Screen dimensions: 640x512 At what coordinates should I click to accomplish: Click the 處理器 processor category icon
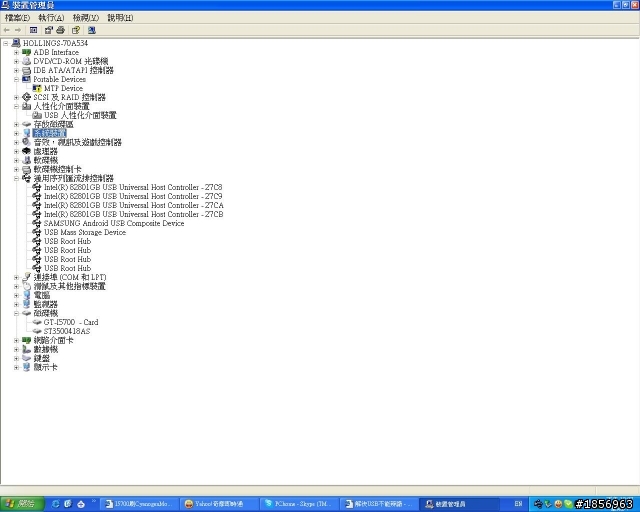27,151
